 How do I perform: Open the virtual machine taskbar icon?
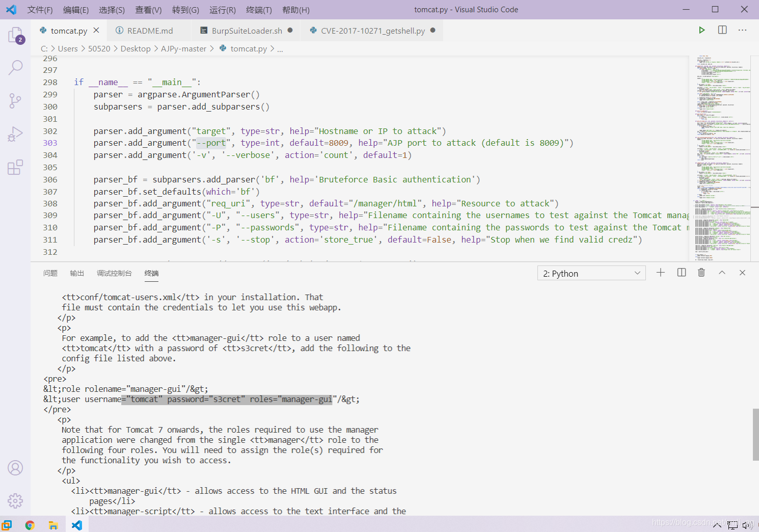tap(6, 525)
